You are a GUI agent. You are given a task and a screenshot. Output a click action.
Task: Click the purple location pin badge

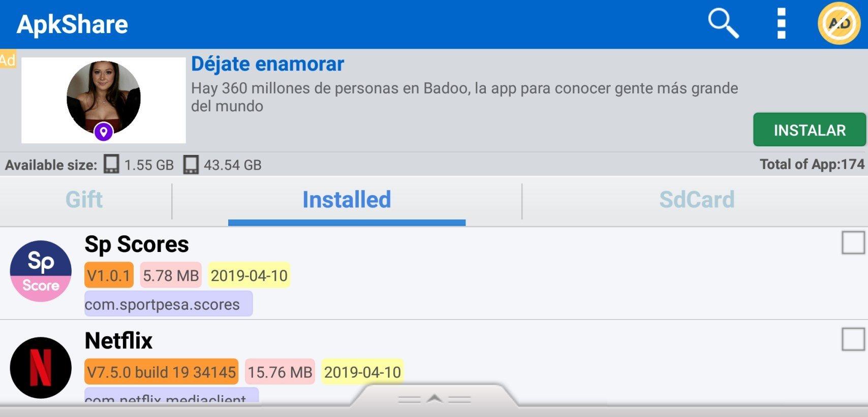pyautogui.click(x=104, y=132)
